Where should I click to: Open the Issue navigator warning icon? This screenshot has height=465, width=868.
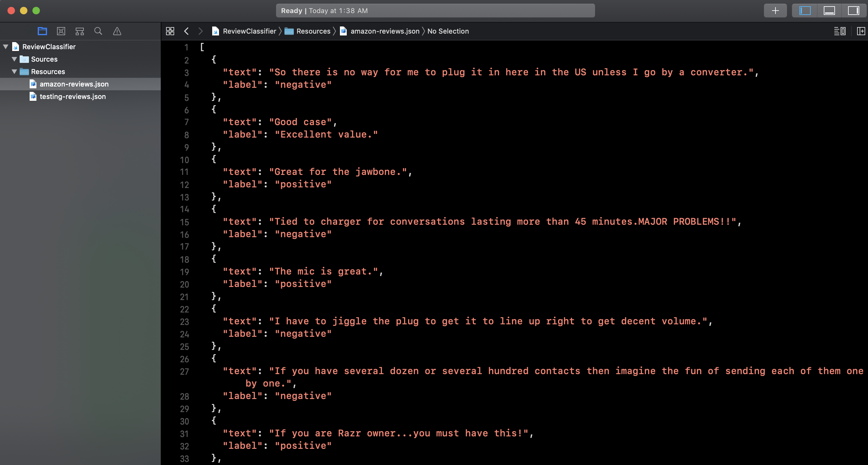coord(117,31)
